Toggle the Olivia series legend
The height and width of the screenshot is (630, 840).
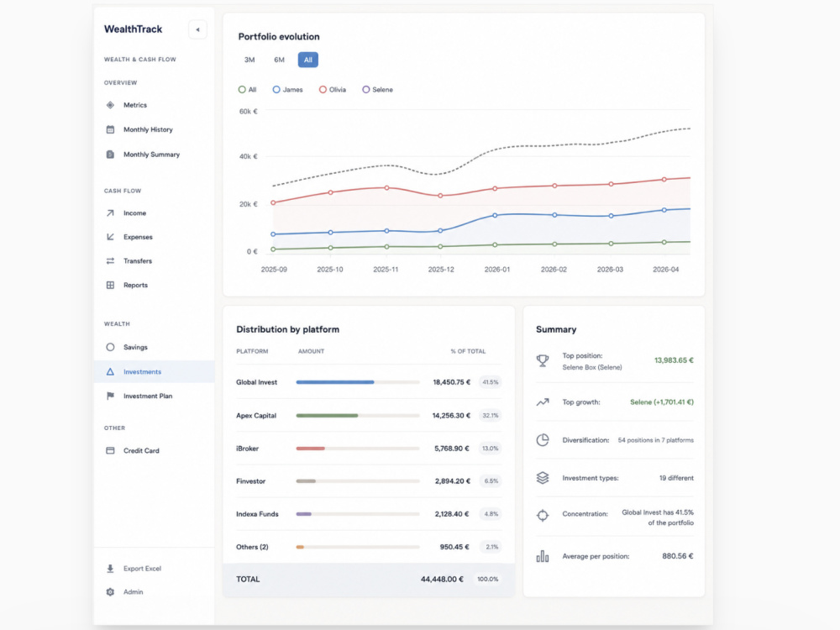(x=333, y=90)
